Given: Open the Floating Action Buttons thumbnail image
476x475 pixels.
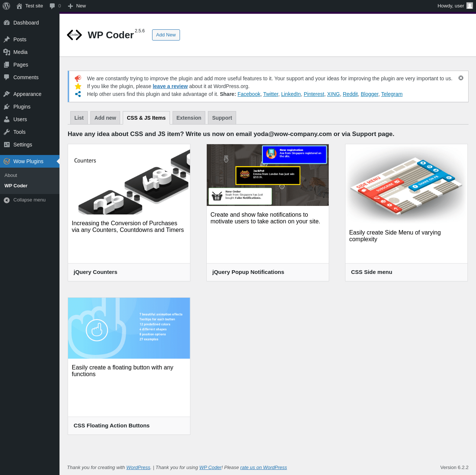Looking at the screenshot, I should coord(129,328).
